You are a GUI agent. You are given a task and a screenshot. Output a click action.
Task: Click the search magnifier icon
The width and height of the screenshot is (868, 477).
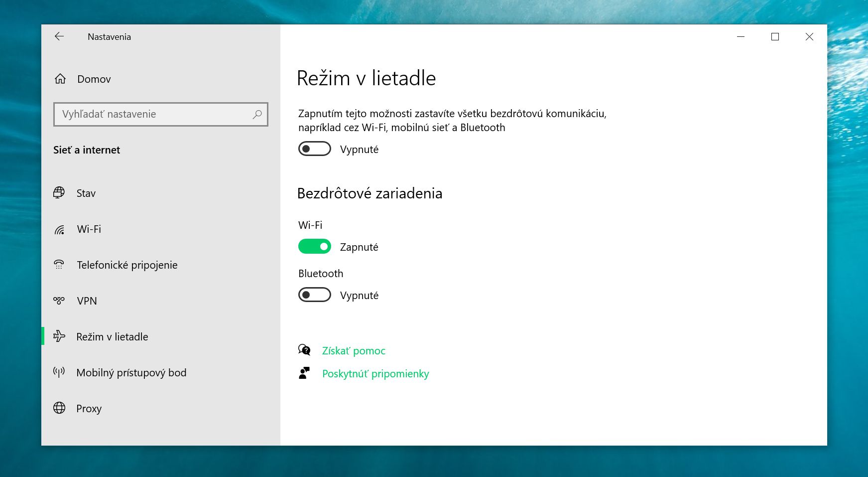[x=257, y=114]
